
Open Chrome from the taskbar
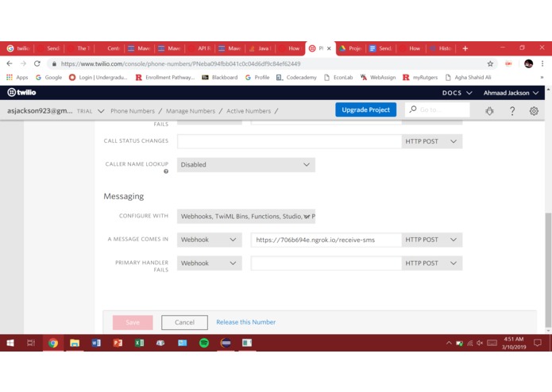coord(53,343)
